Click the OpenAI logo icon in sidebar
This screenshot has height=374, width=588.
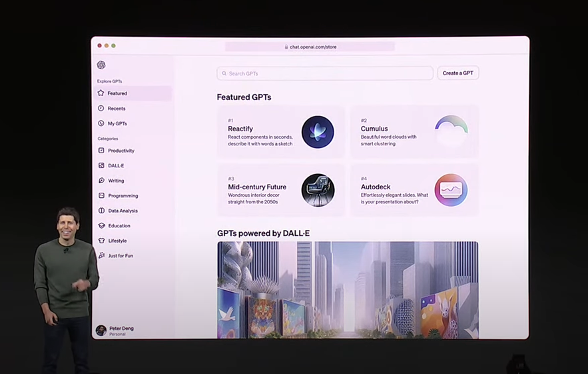click(x=101, y=65)
